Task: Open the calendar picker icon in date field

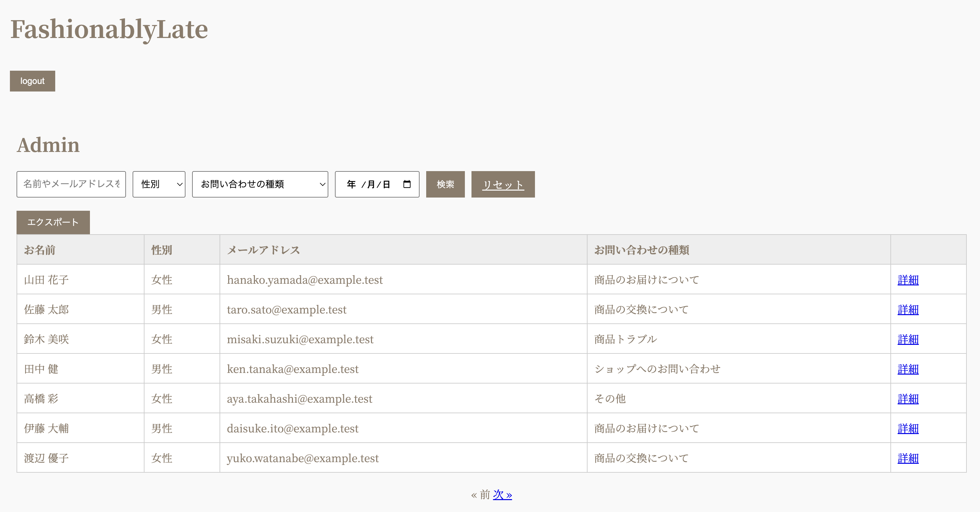Action: point(407,184)
